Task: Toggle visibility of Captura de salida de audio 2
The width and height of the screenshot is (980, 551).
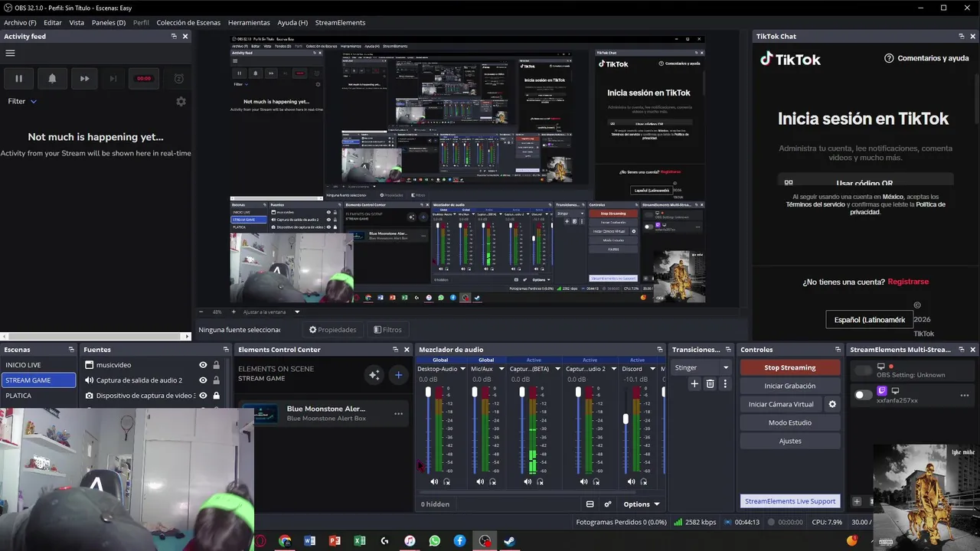Action: 203,380
